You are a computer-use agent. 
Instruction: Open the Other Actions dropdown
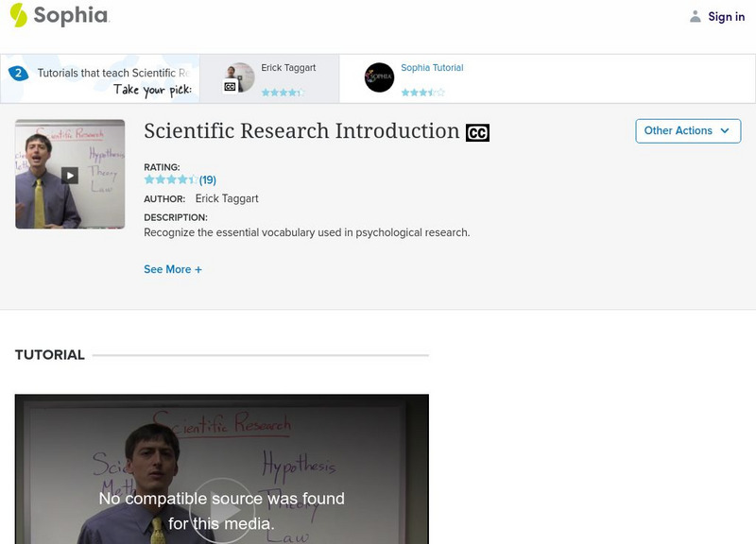[x=688, y=131]
